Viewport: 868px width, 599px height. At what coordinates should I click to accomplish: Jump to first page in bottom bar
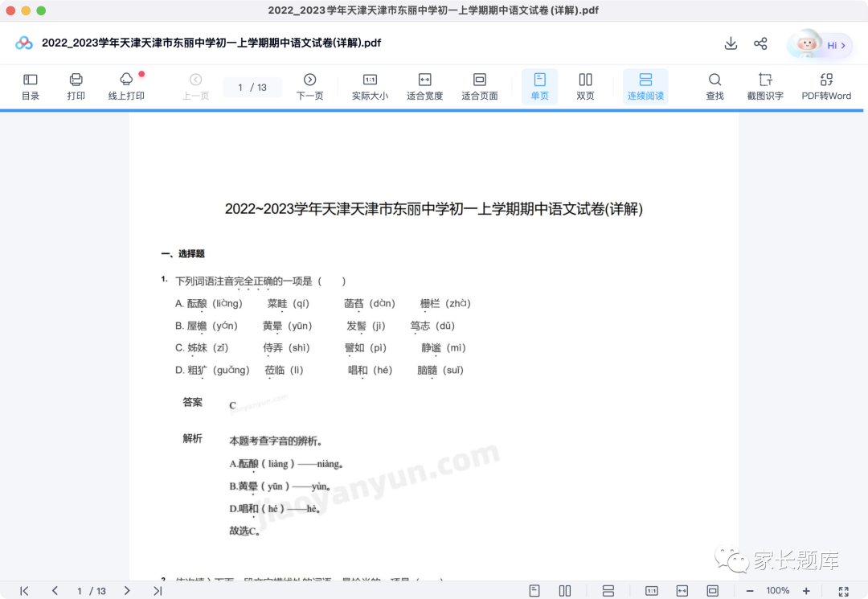coord(24,591)
